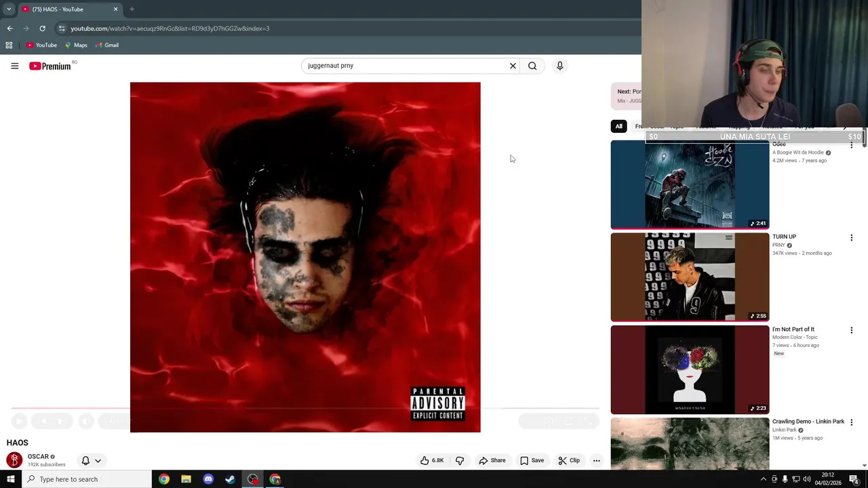Open the Odee video thumbnail
This screenshot has height=488, width=868.
click(x=690, y=184)
